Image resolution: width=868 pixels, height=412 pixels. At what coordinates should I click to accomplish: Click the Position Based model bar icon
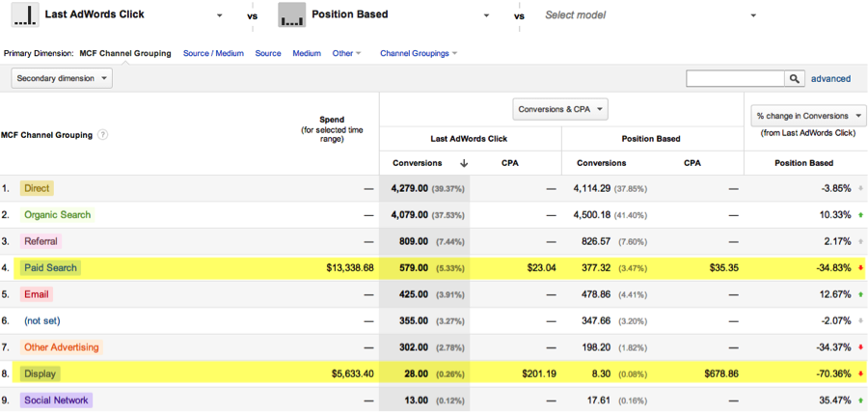click(291, 14)
